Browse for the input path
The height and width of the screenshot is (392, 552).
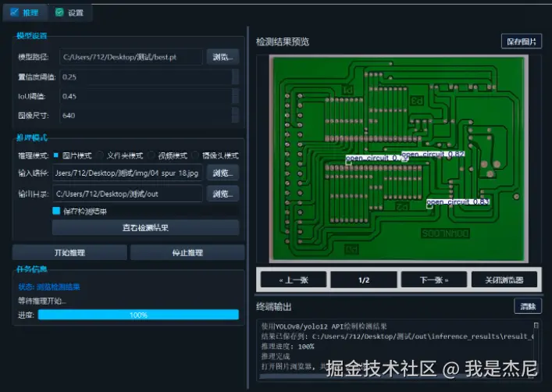[223, 173]
